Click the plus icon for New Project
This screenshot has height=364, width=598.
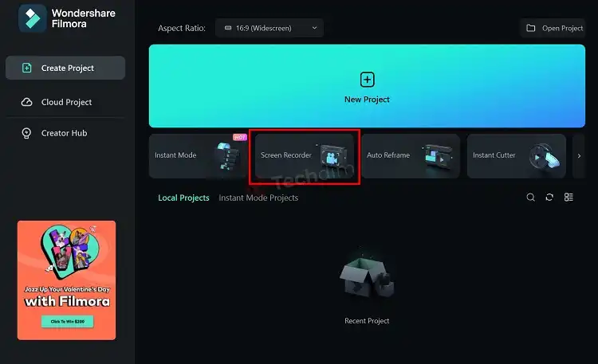click(x=367, y=80)
